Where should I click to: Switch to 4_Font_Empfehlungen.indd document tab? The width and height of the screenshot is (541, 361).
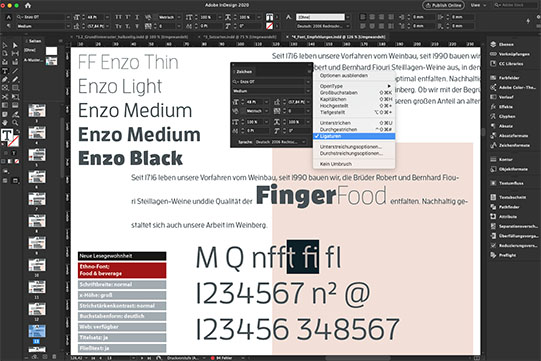tap(337, 37)
